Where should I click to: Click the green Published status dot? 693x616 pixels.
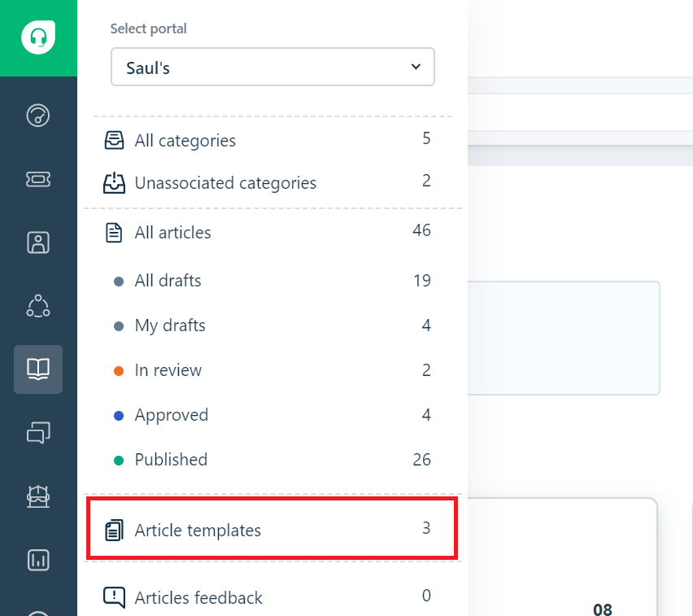(119, 461)
